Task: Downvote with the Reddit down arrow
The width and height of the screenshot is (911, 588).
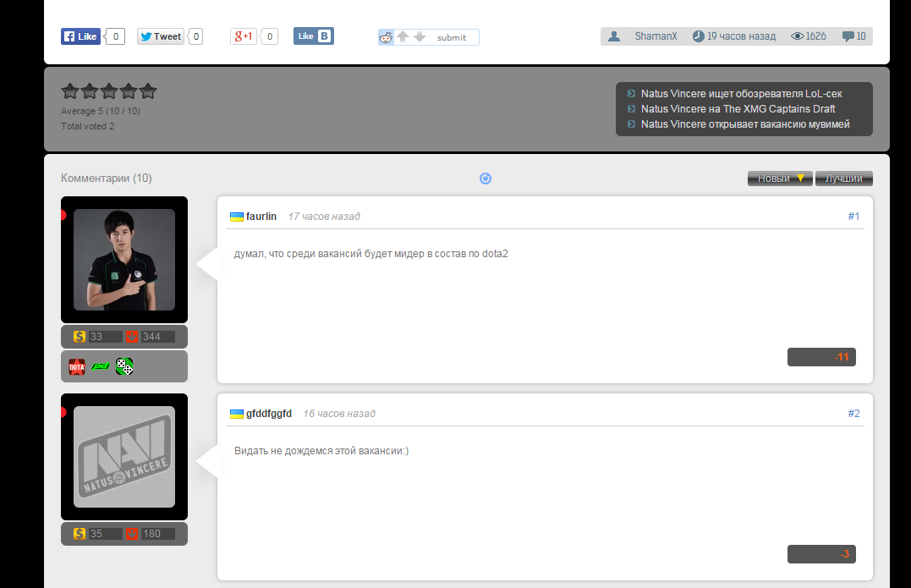Action: pyautogui.click(x=420, y=36)
